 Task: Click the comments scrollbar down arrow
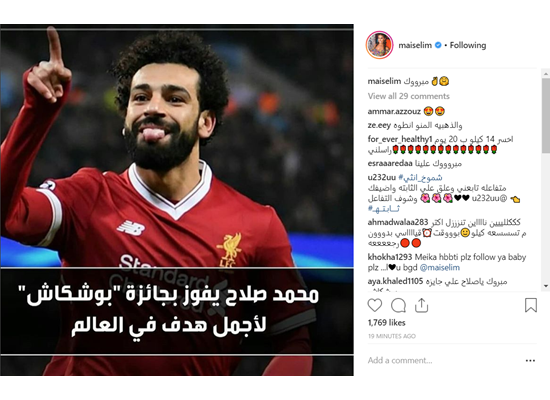tap(546, 286)
